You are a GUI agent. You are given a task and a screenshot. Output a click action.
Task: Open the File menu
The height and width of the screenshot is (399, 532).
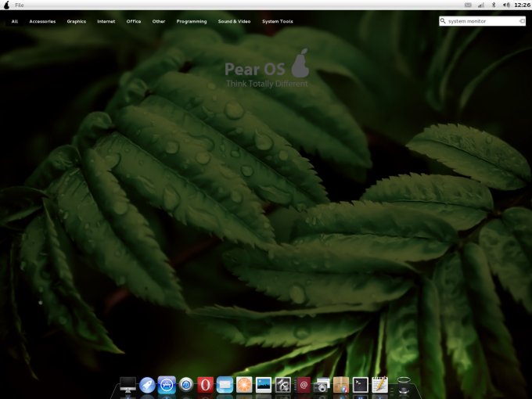(x=20, y=5)
